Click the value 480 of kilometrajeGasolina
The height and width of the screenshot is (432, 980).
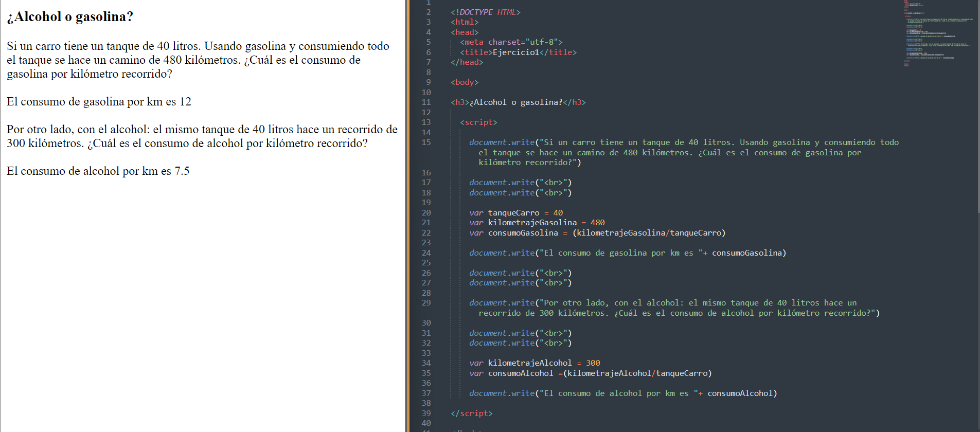coord(598,223)
